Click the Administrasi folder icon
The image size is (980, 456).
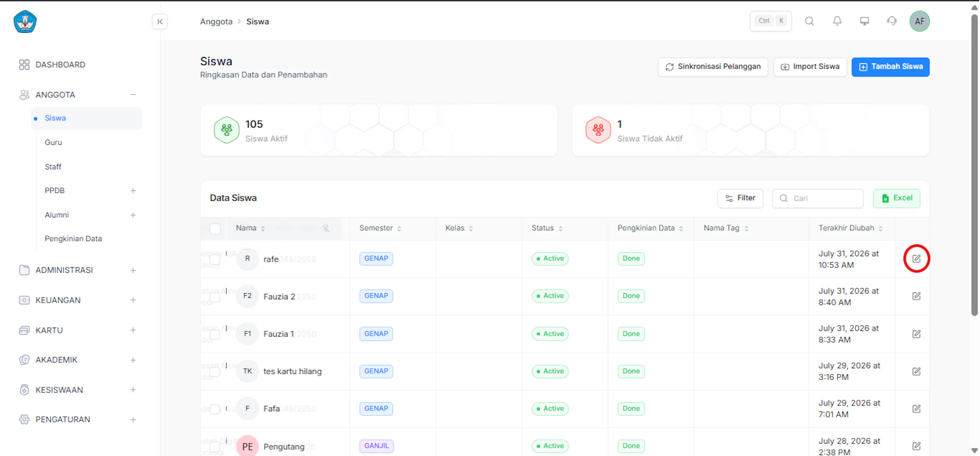coord(24,270)
